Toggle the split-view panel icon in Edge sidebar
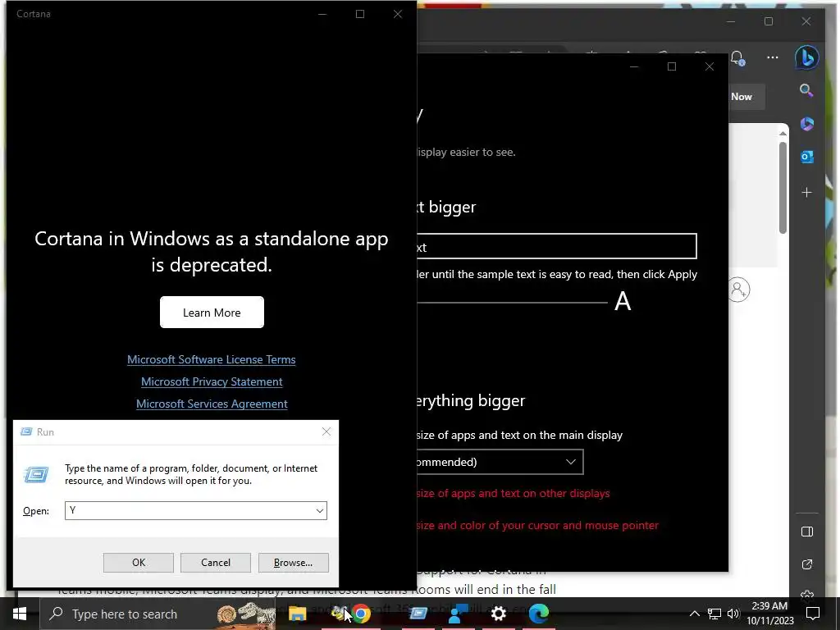840x630 pixels. pos(807,532)
